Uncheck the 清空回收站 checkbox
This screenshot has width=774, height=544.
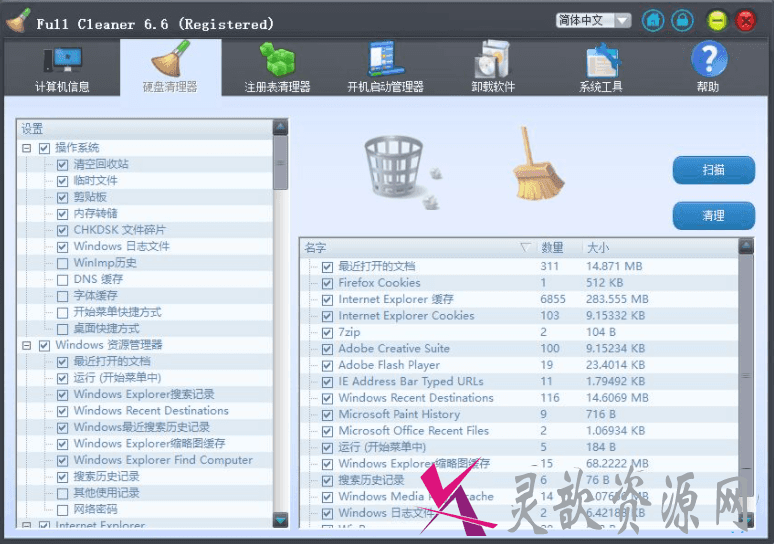(62, 164)
